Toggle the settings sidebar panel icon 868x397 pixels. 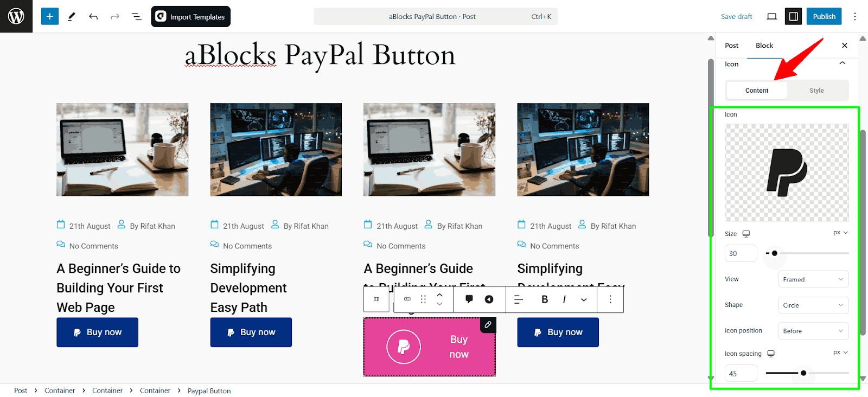[x=793, y=16]
